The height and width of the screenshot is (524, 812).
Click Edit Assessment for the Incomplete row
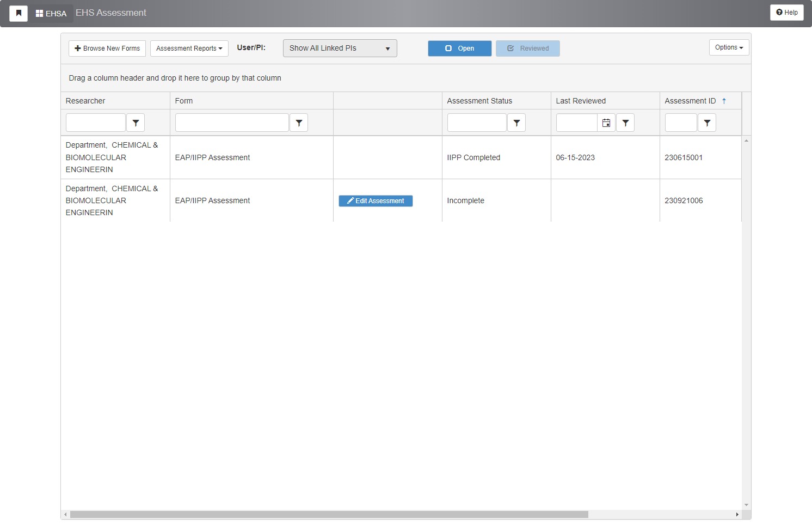376,201
